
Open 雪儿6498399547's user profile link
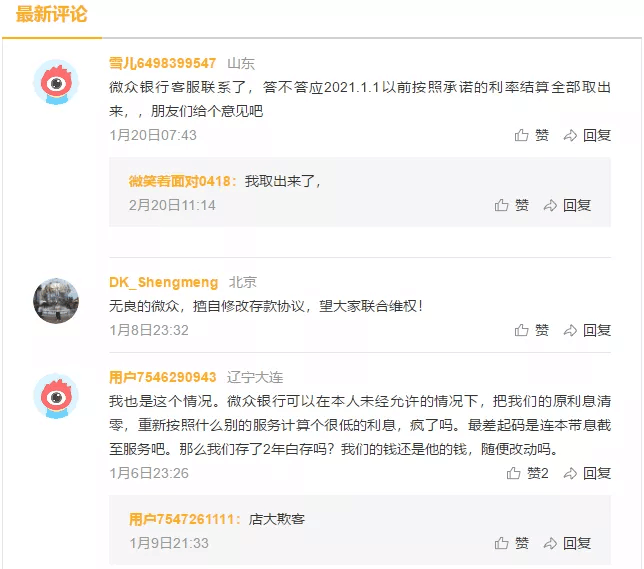pyautogui.click(x=163, y=63)
